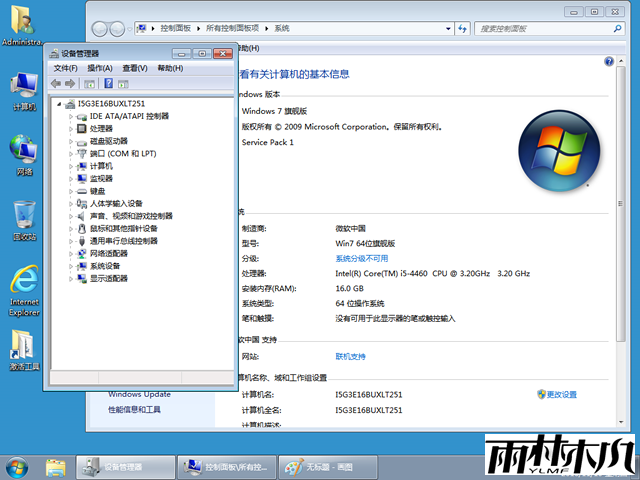Click the 通用串行总线控制器 USB icon

82,241
